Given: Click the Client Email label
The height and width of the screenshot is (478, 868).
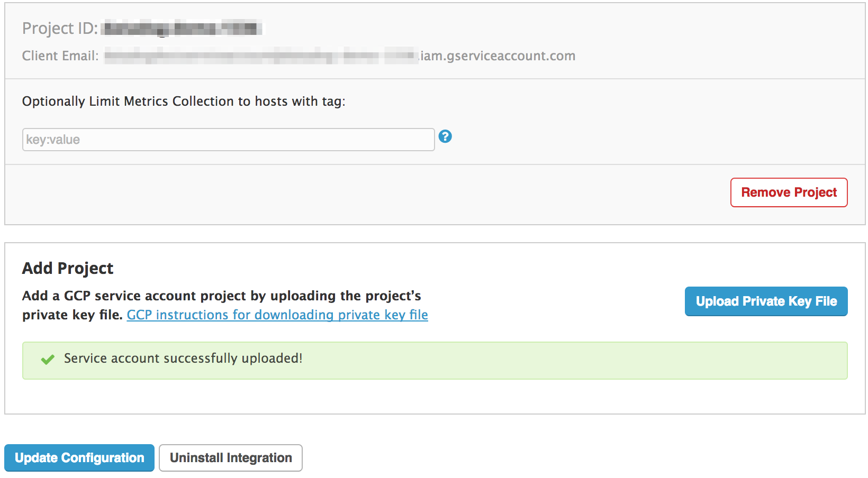Looking at the screenshot, I should pyautogui.click(x=60, y=56).
